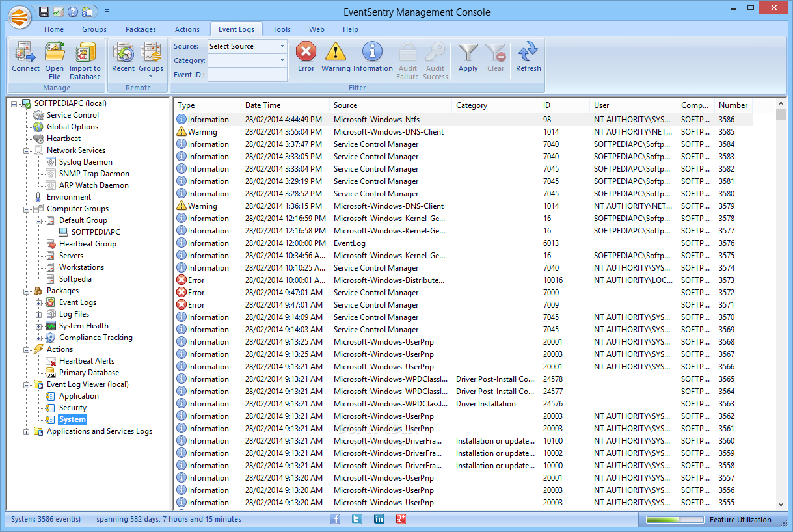Toggle the Error filter
The width and height of the screenshot is (793, 532).
click(306, 57)
